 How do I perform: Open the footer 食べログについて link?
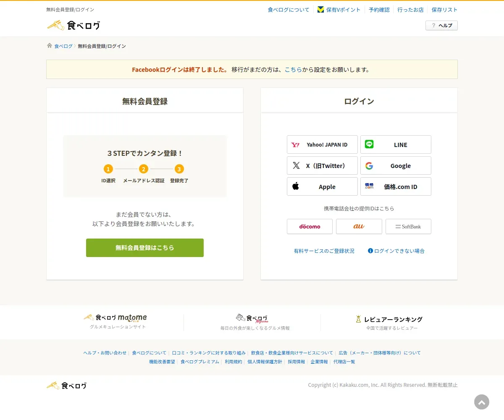tap(150, 353)
